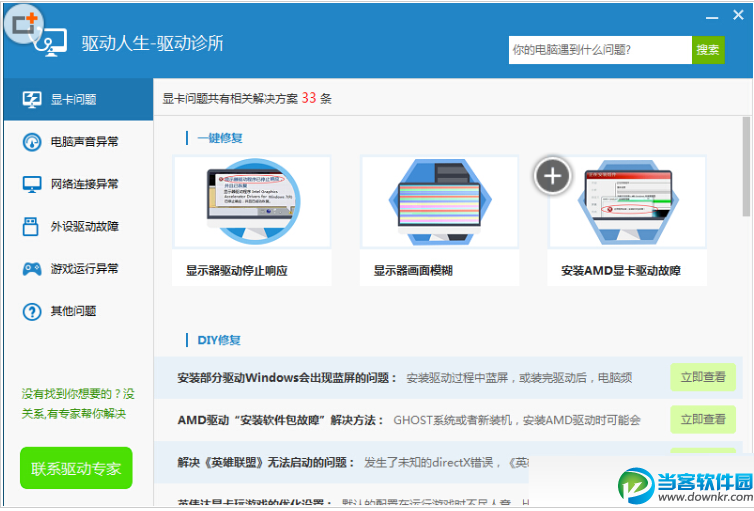
Task: Select 网络连接异常 in the sidebar
Action: [x=78, y=184]
